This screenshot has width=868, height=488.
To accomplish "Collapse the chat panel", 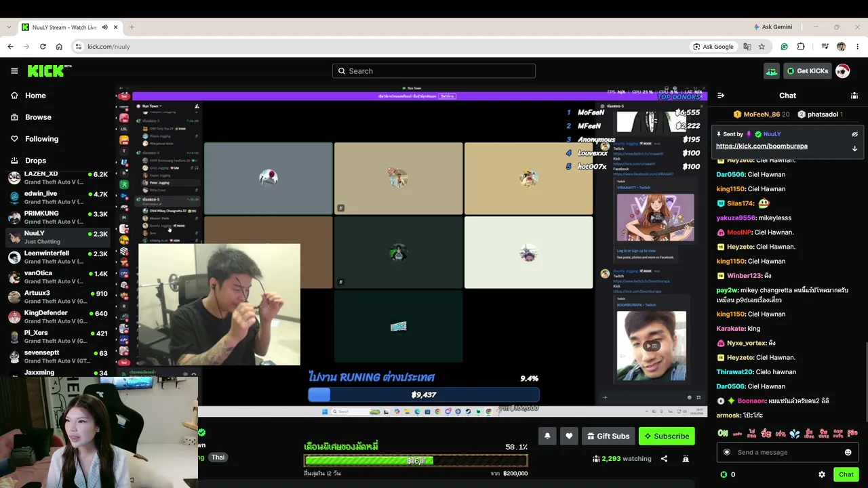I will [721, 96].
